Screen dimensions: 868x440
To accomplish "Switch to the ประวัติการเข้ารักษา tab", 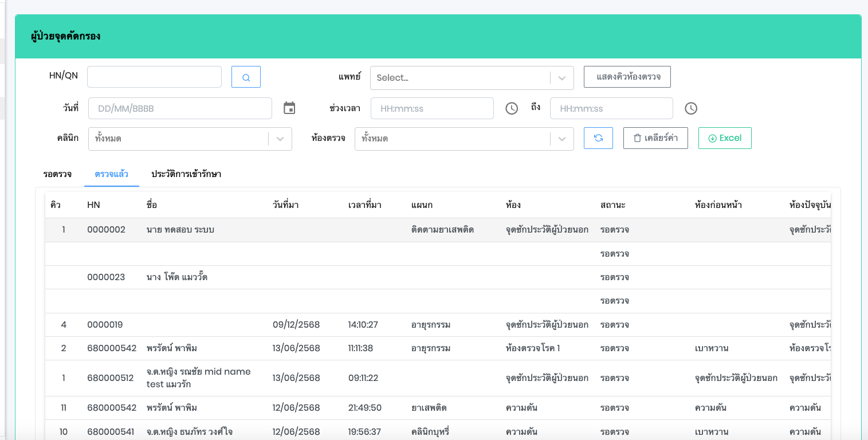I will point(186,174).
